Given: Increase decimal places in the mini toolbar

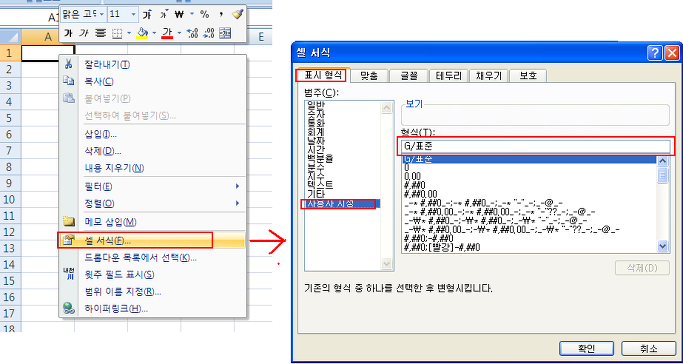Looking at the screenshot, I should (x=192, y=33).
